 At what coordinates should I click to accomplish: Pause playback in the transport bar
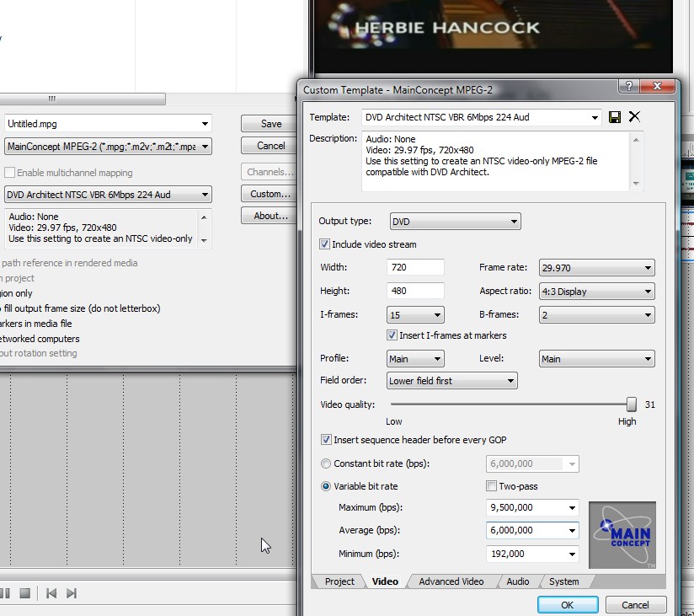pos(5,593)
